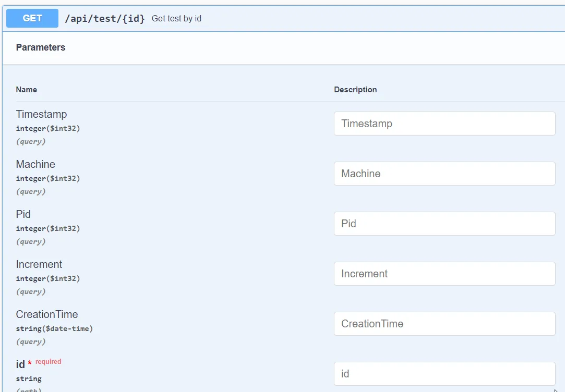Click the Description column header
The height and width of the screenshot is (392, 565).
[x=355, y=90]
